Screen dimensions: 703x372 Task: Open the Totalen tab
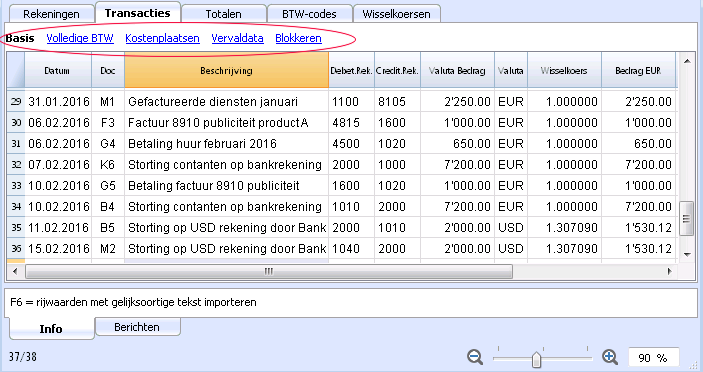223,13
